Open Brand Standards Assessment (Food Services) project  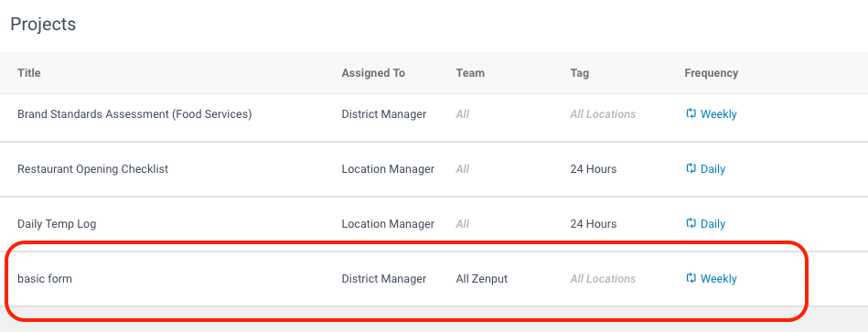(x=134, y=114)
